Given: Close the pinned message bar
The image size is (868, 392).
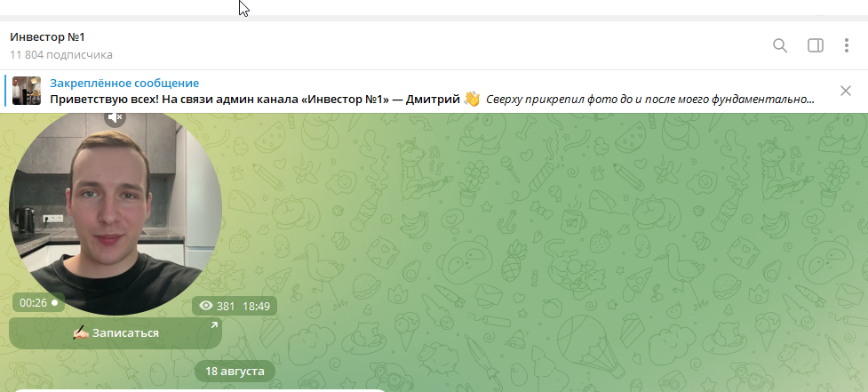Looking at the screenshot, I should tap(845, 91).
